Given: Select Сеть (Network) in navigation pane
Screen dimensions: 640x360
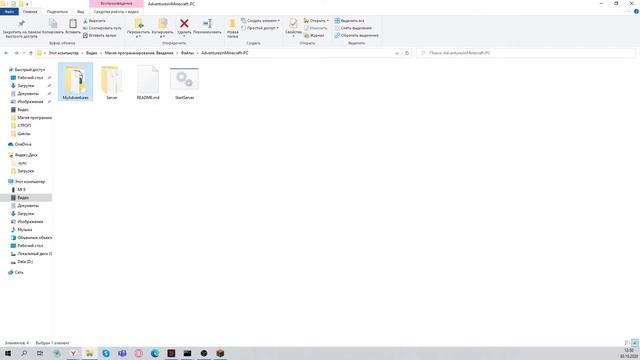Looking at the screenshot, I should pyautogui.click(x=19, y=272).
